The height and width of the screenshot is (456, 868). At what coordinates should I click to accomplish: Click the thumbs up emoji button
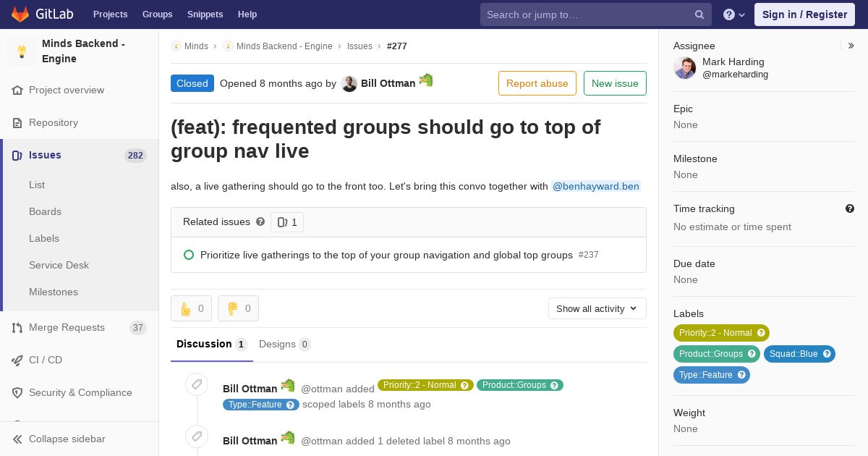191,308
